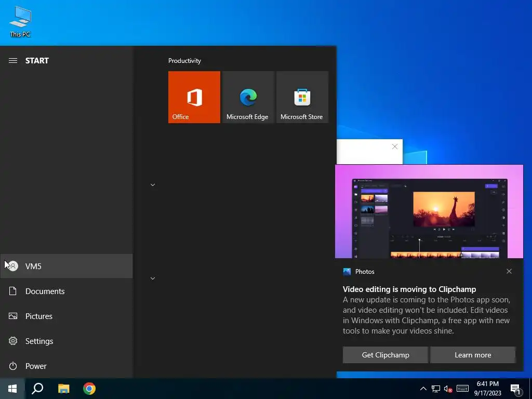Click the upper collapse chevron in Start
The image size is (532, 399).
click(x=153, y=185)
